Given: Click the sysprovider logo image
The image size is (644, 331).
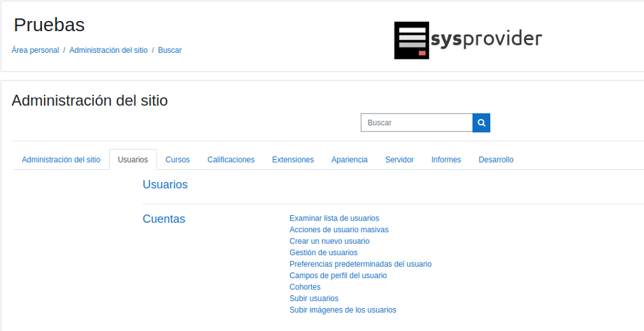Looking at the screenshot, I should coord(468,40).
